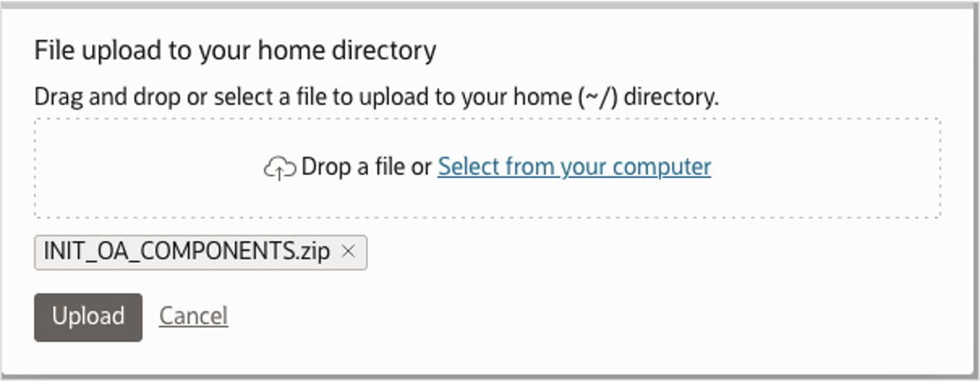This screenshot has width=980, height=381.
Task: Click the "File upload to your home directory" heading
Action: coord(234,51)
